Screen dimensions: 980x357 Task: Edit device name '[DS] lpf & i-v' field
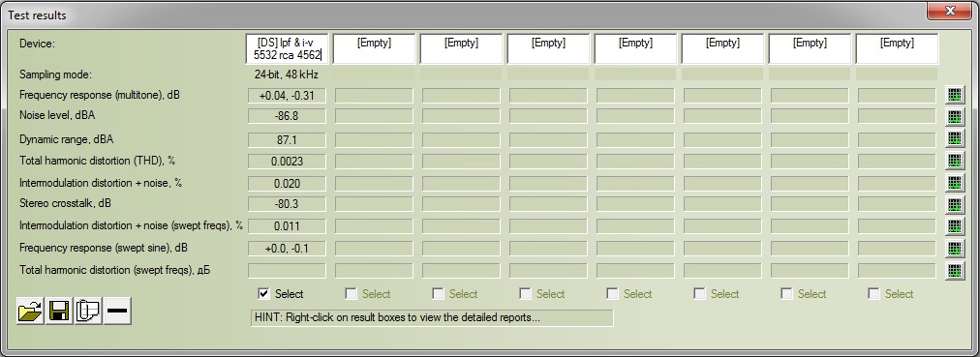tap(287, 48)
